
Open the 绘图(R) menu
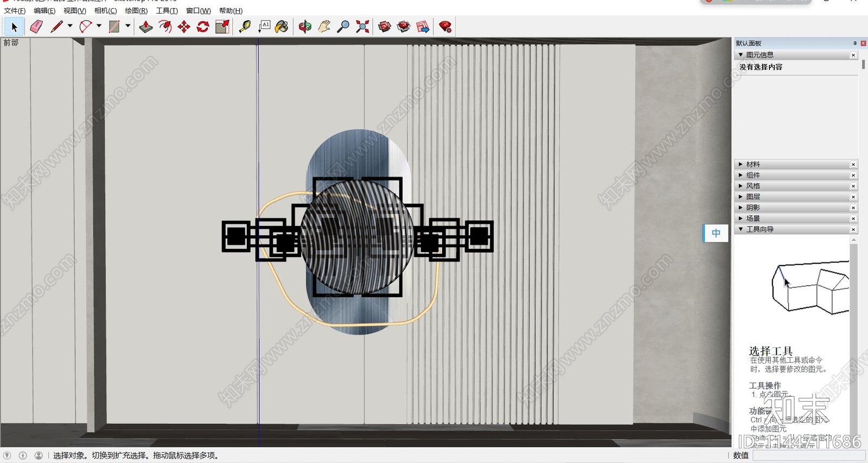(x=136, y=11)
